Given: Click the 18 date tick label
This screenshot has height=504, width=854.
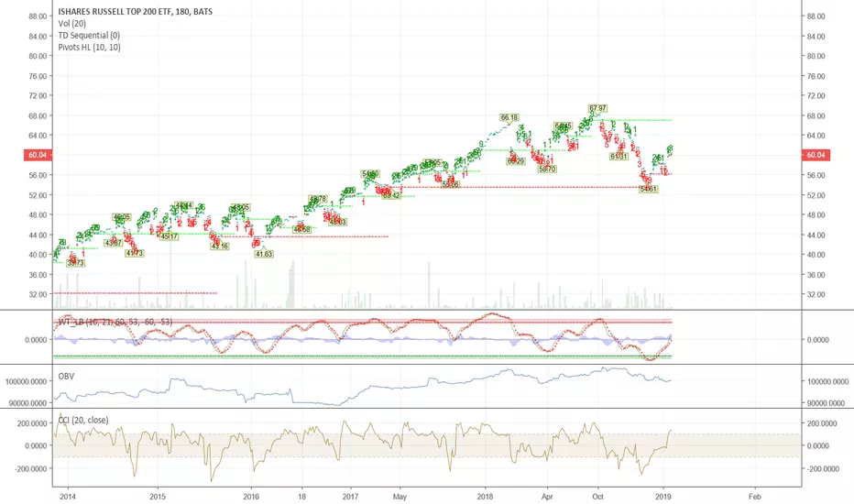Looking at the screenshot, I should click(x=301, y=497).
